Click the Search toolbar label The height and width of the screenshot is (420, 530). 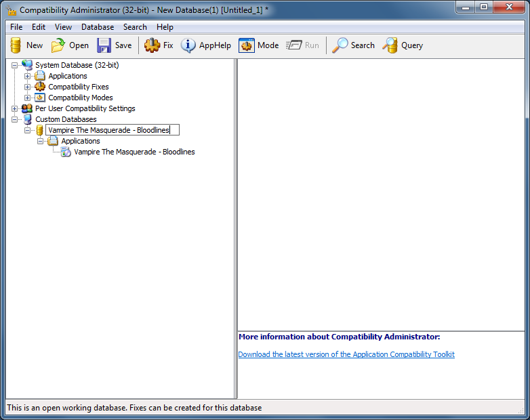point(363,45)
